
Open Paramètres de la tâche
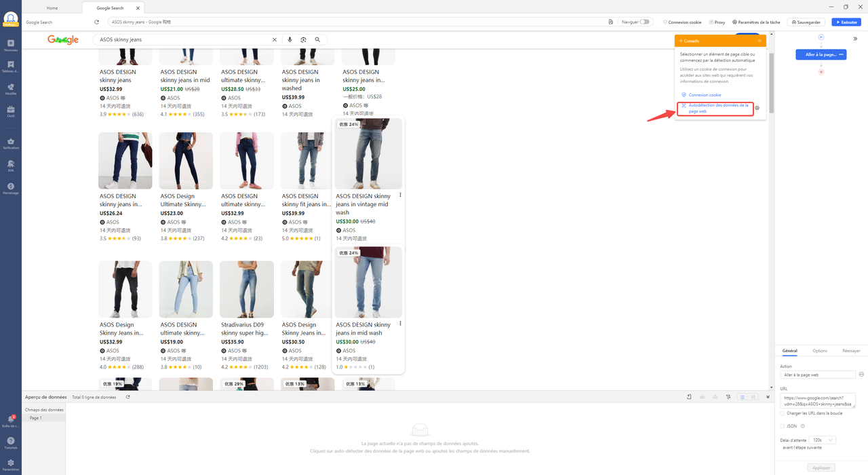pos(756,22)
